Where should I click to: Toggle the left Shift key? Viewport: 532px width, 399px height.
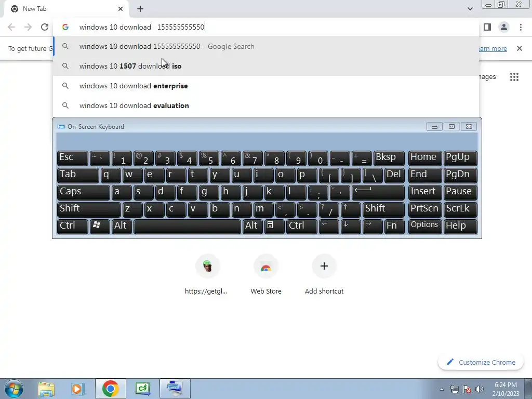(89, 209)
